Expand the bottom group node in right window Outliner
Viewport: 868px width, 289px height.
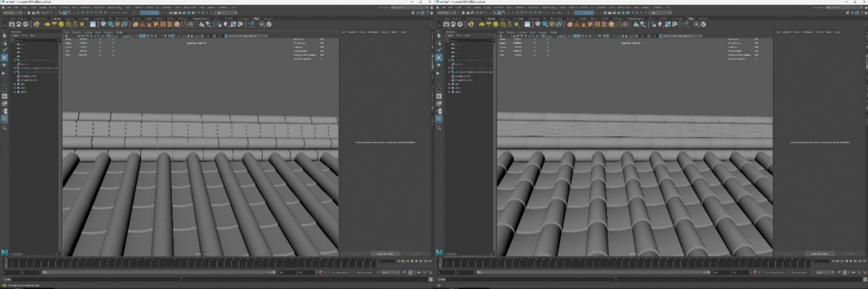click(449, 92)
